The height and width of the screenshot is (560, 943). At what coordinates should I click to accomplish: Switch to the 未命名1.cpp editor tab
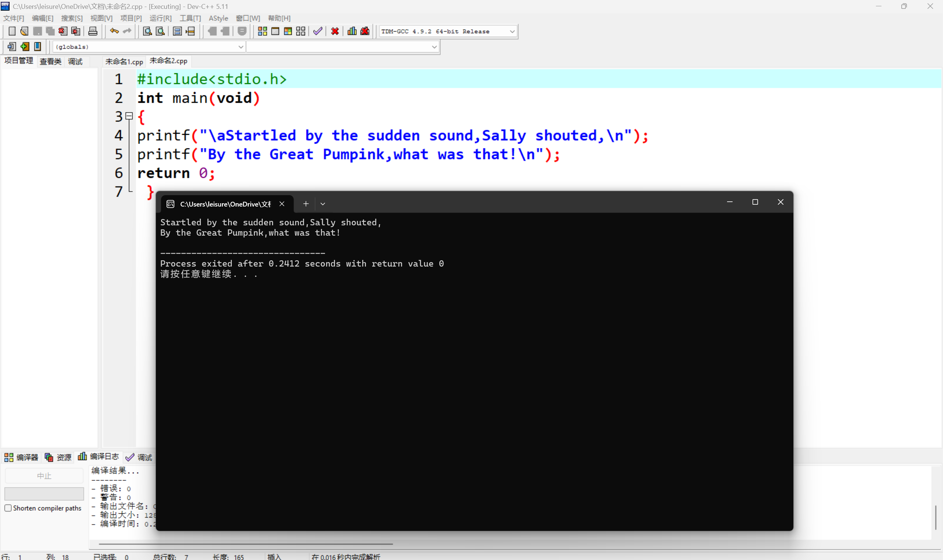(x=124, y=61)
